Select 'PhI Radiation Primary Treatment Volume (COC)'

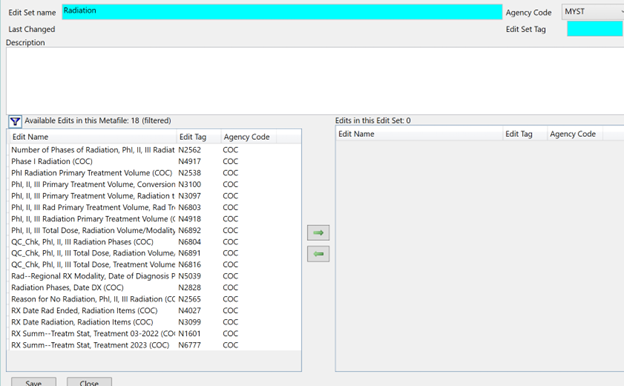point(154,173)
